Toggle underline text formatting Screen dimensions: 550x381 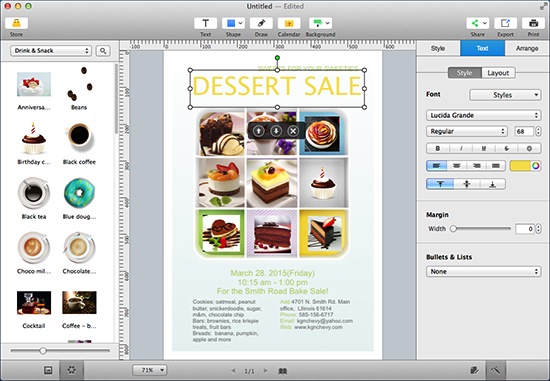click(484, 148)
